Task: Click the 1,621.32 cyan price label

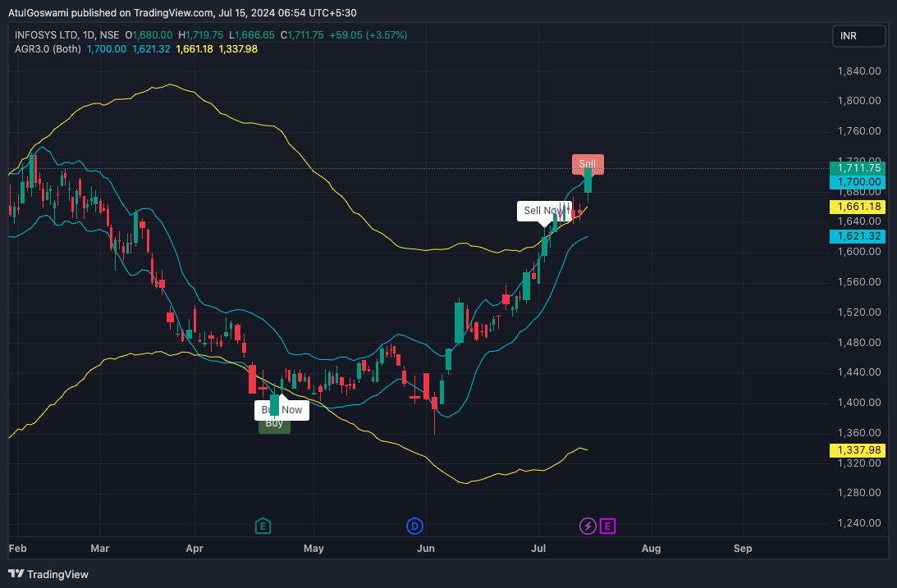Action: (x=858, y=236)
